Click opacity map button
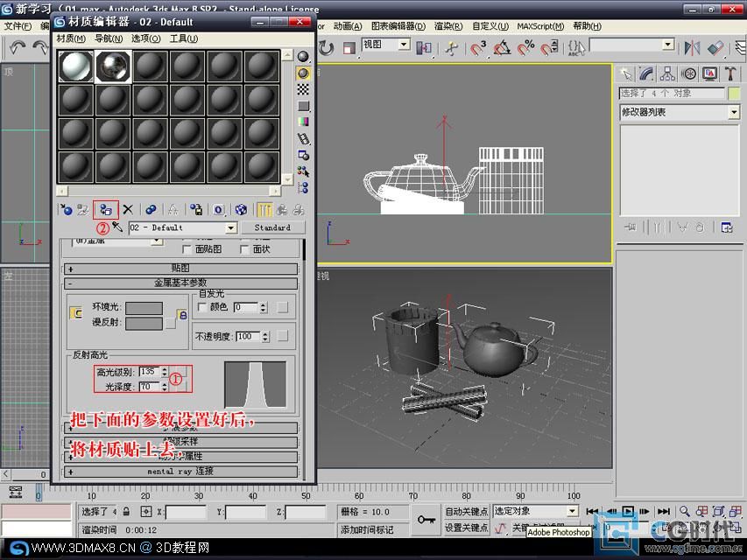Viewport: 747px width, 560px height. click(x=283, y=336)
